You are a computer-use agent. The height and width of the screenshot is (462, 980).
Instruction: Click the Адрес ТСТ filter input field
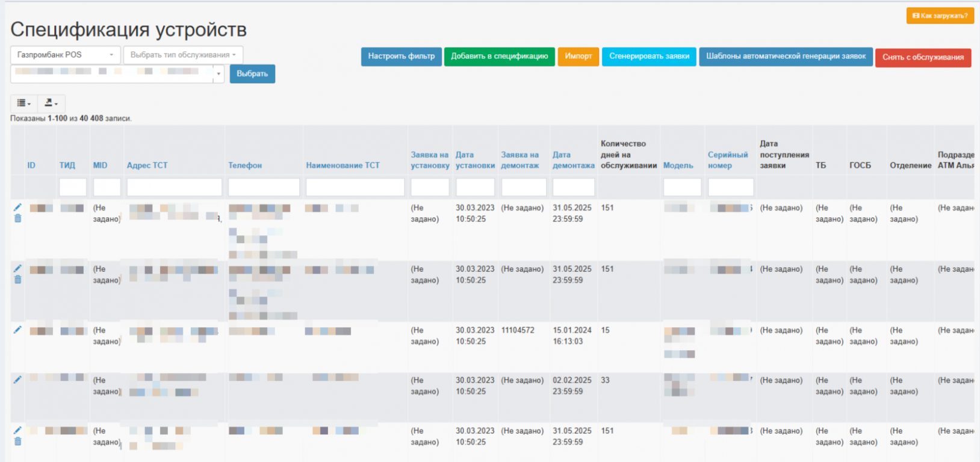click(x=174, y=187)
